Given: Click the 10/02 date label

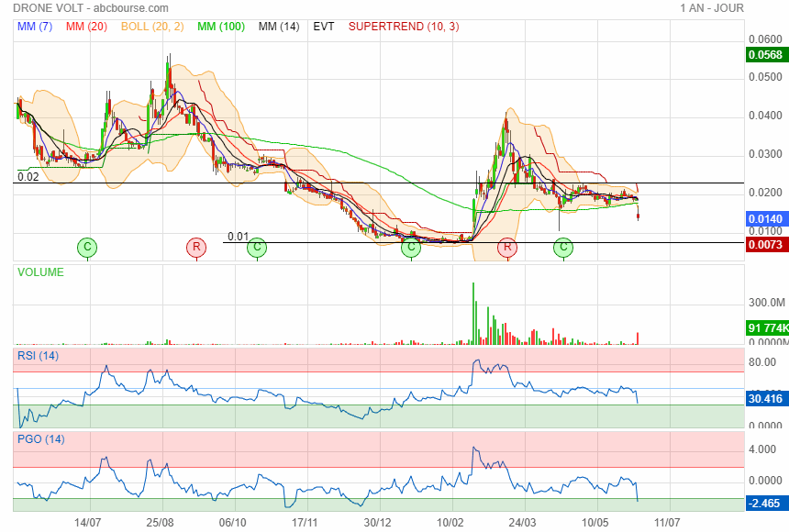Looking at the screenshot, I should (x=450, y=523).
